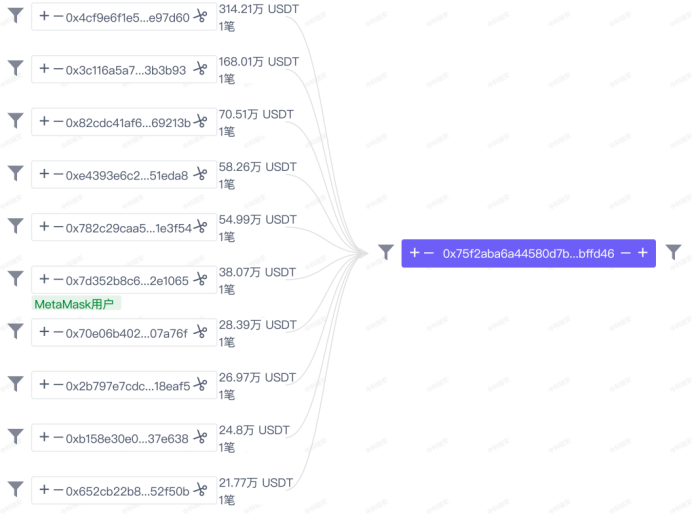The width and height of the screenshot is (692, 522).
Task: Open the filter for address 0xe4393e6c2...51eda8
Action: pyautogui.click(x=15, y=173)
